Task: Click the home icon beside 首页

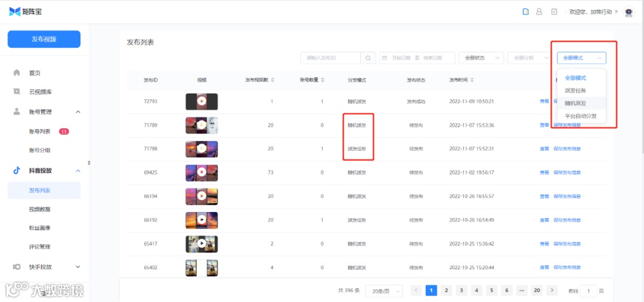Action: [x=17, y=73]
